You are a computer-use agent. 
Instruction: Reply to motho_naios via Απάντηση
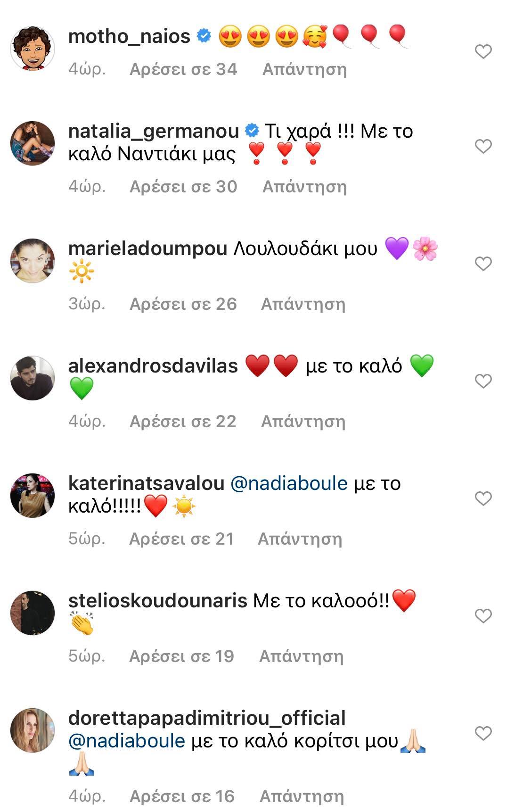coord(304,69)
